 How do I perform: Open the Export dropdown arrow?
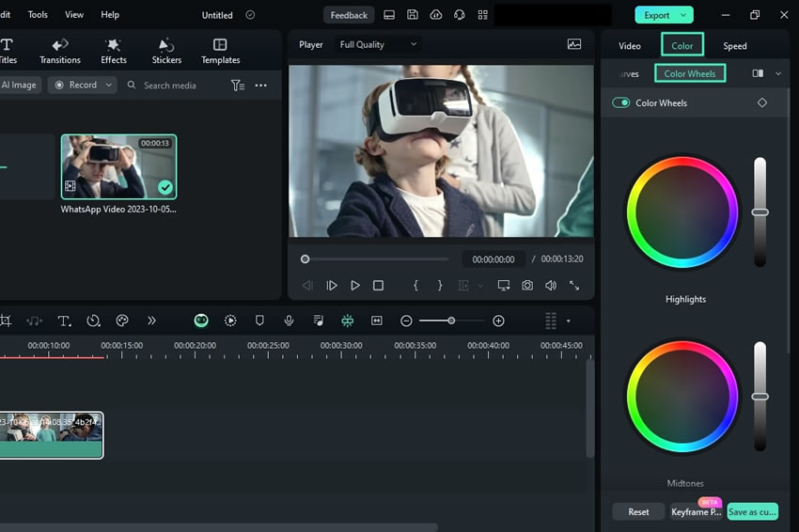[683, 15]
